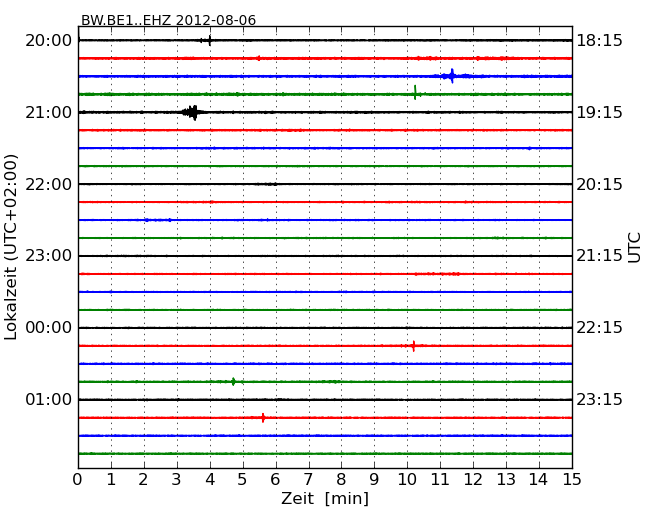This screenshot has height=520, width=650.
Task: Click the 21:15 UTC time label
Action: pos(599,256)
